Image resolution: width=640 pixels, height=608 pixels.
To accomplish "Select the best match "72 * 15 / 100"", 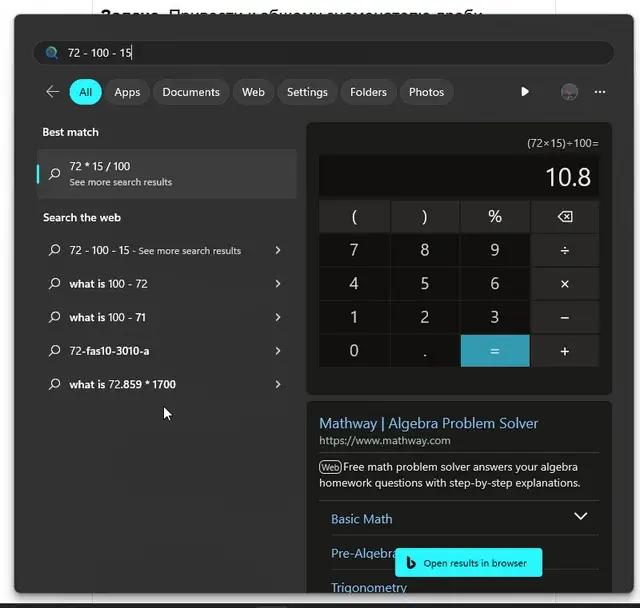I will [x=167, y=174].
